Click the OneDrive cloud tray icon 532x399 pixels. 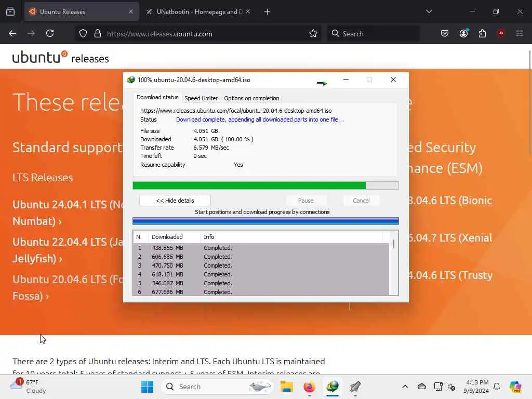pyautogui.click(x=422, y=387)
